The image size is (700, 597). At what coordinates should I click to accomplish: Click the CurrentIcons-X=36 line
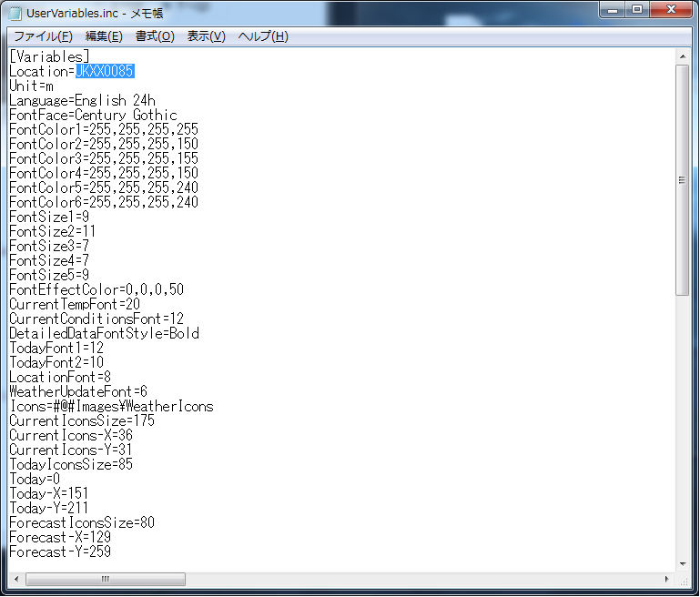click(71, 435)
